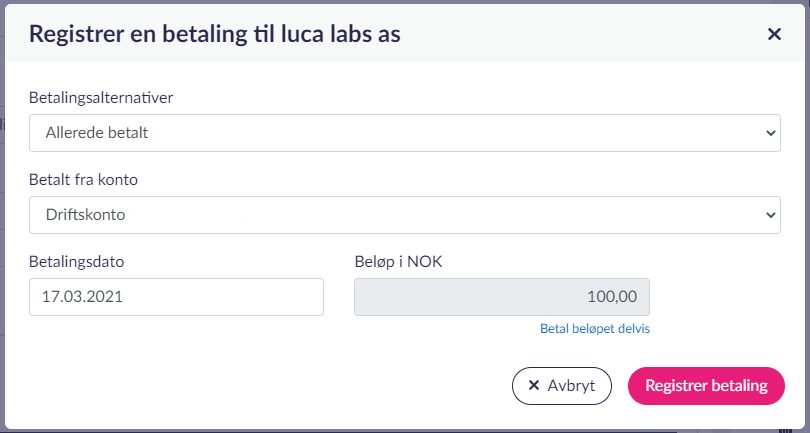Click the chevron arrow on the Allerede betalt select
Viewport: 810px width, 433px height.
tap(770, 132)
